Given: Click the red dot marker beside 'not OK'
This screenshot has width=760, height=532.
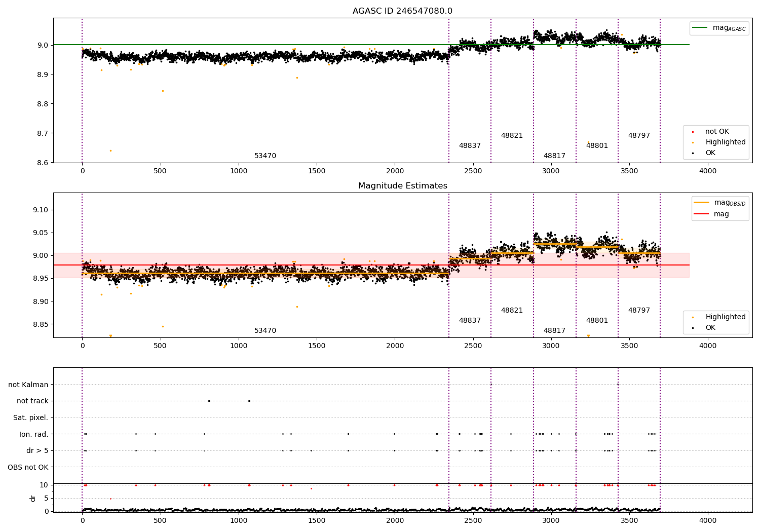Looking at the screenshot, I should tap(693, 132).
